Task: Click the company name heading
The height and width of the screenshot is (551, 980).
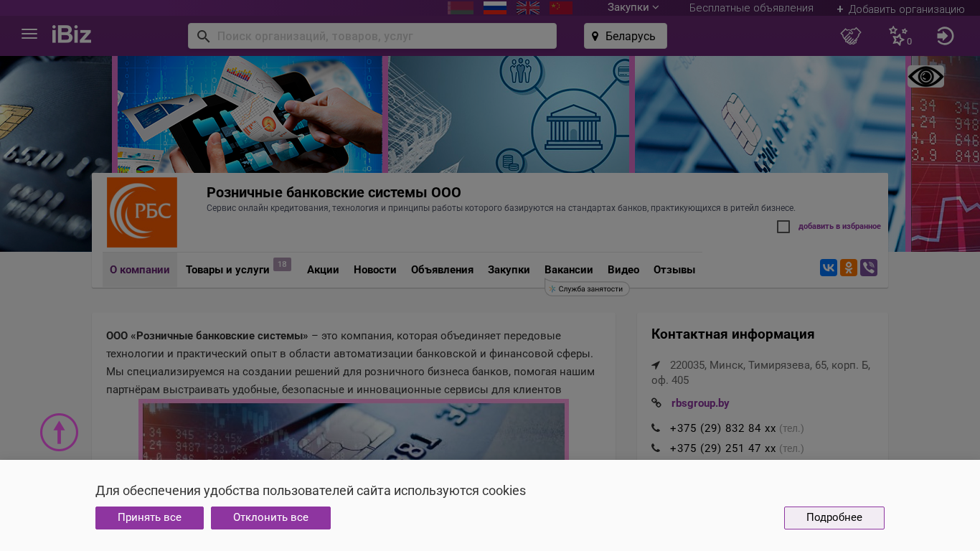Action: coord(334,192)
